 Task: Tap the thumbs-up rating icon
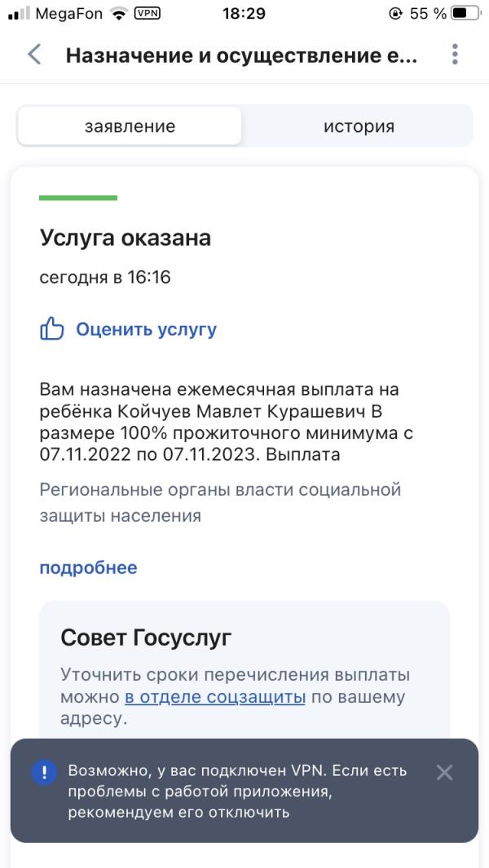coord(51,328)
